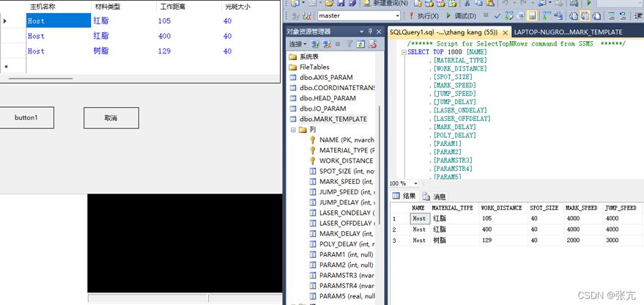Click the blue checkmark parse query icon

click(498, 15)
